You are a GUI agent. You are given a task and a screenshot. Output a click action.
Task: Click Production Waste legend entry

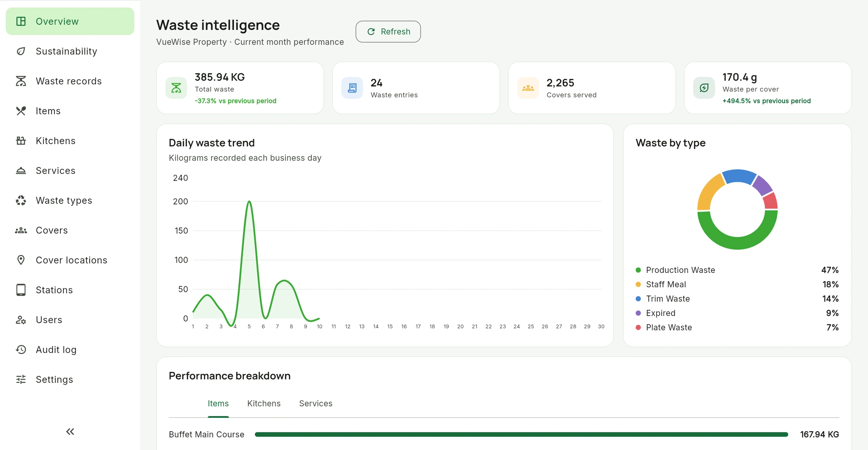coord(737,270)
